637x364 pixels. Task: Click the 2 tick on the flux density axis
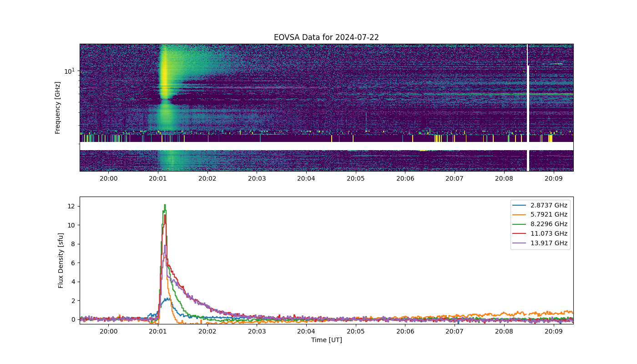coord(73,301)
